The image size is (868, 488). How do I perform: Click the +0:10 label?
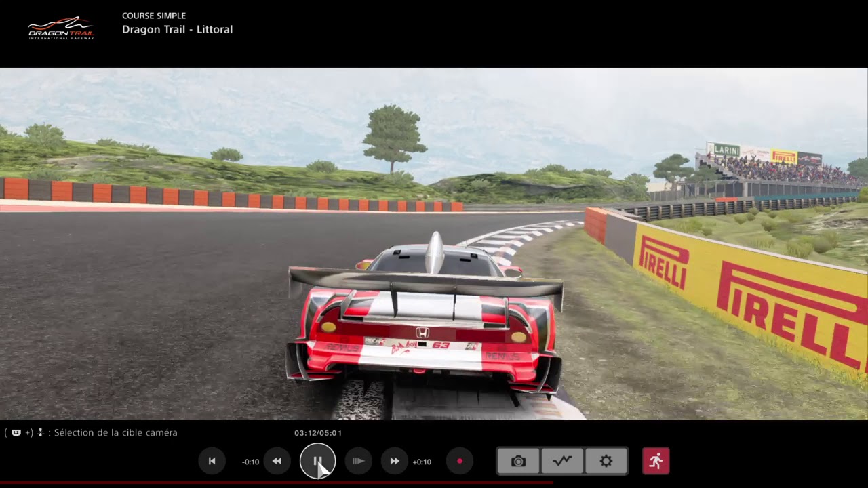[x=422, y=462]
